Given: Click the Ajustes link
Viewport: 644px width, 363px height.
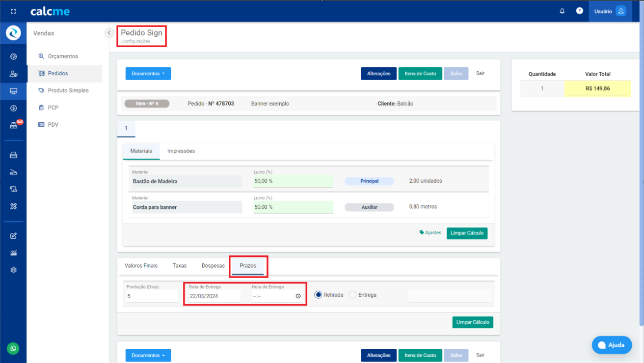Looking at the screenshot, I should 430,233.
